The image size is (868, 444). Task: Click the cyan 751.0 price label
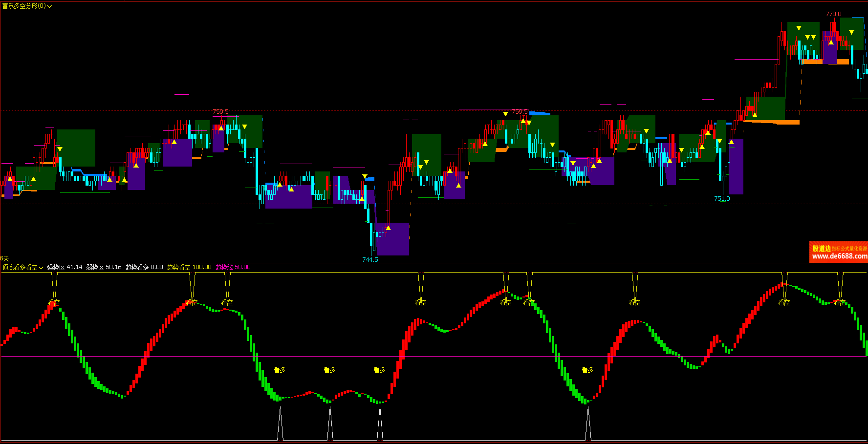(x=722, y=199)
